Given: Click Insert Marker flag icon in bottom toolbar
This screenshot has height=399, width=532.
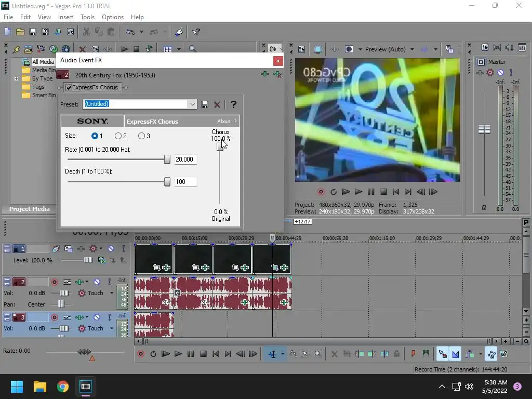Looking at the screenshot, I should 413,354.
